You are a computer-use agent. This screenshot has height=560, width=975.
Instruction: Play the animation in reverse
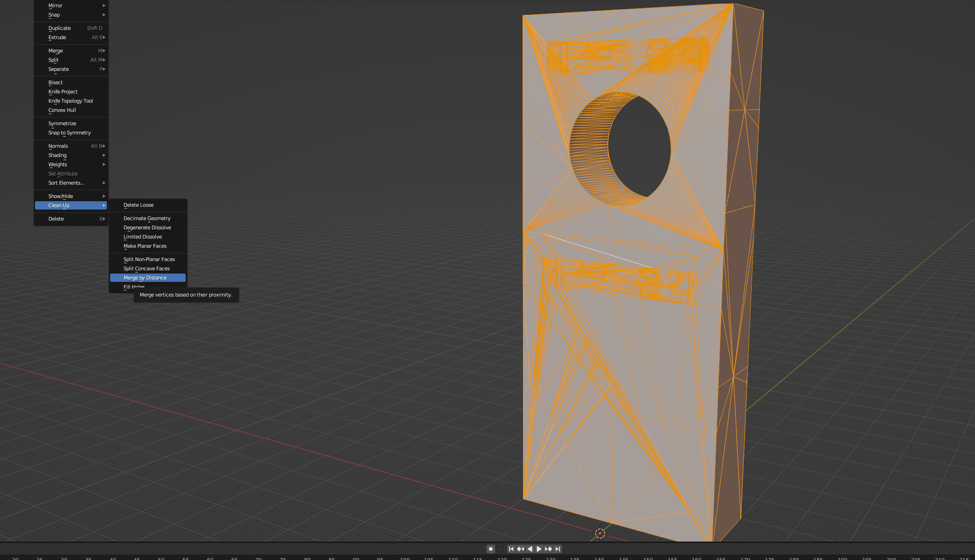click(x=530, y=549)
